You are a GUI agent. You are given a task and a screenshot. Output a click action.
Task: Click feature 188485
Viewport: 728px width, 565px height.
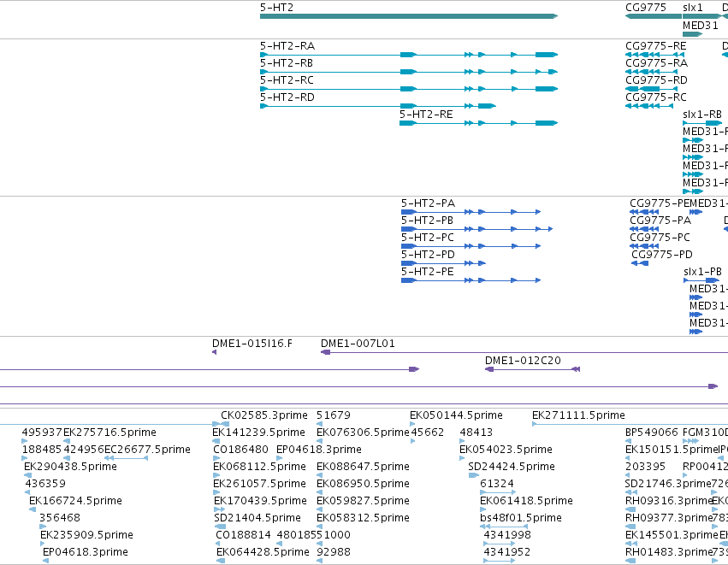click(x=42, y=450)
